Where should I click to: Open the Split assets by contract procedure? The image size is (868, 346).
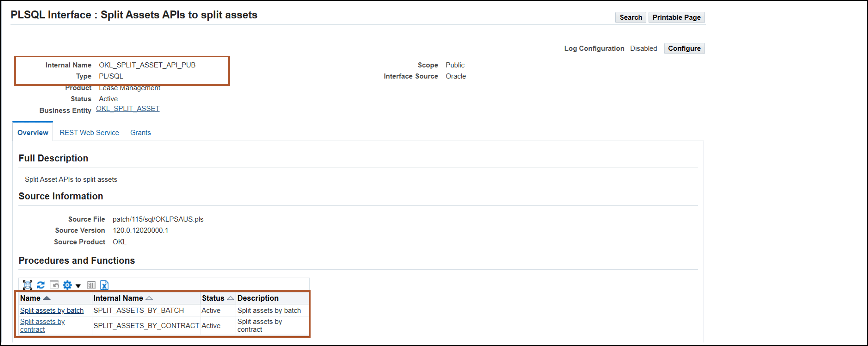42,325
